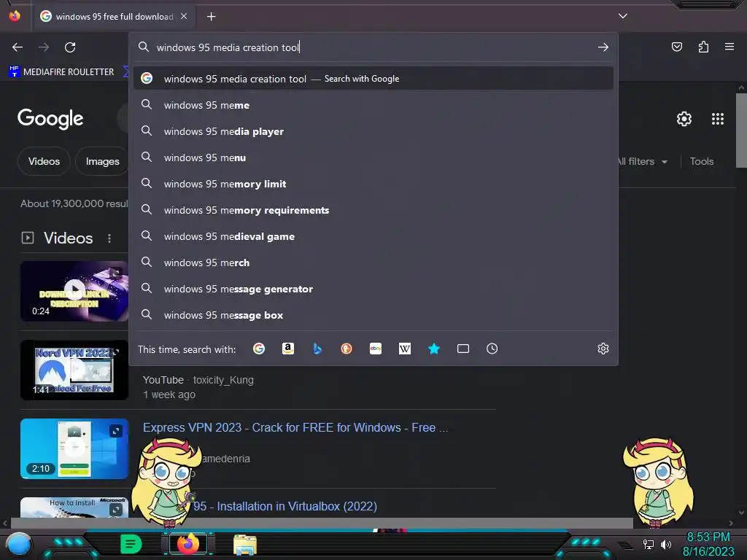
Task: Open search settings gear in dropdown
Action: pos(603,349)
